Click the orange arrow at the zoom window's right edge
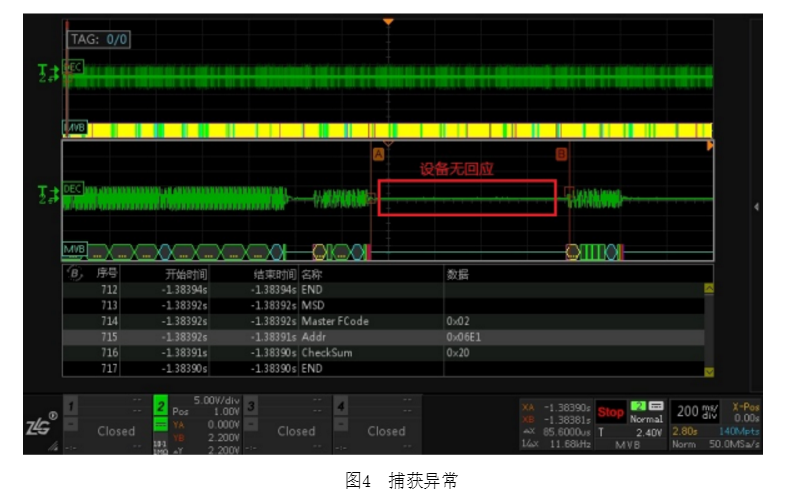 point(710,146)
